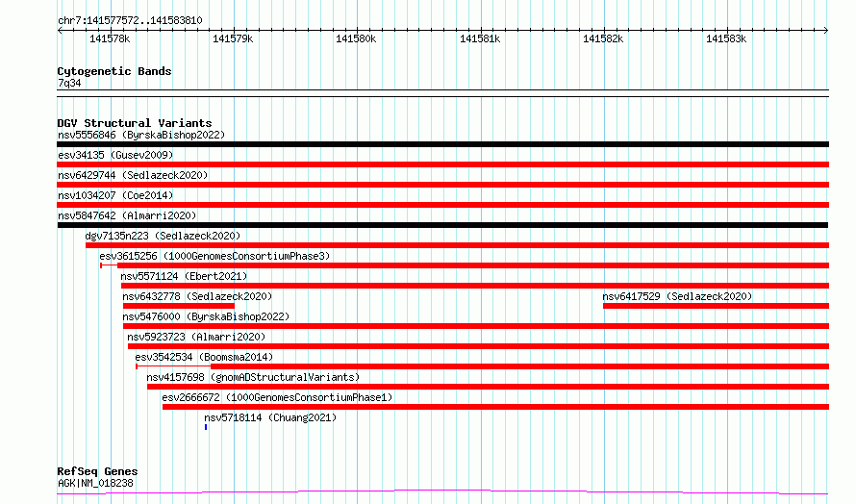Open nsv6432778 (Sedlazeck2020) variant label

pyautogui.click(x=197, y=296)
